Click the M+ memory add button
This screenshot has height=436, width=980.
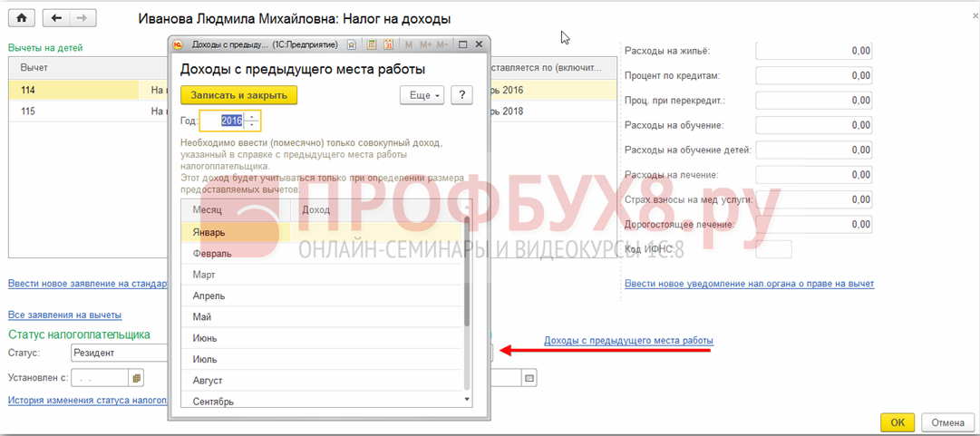[425, 45]
